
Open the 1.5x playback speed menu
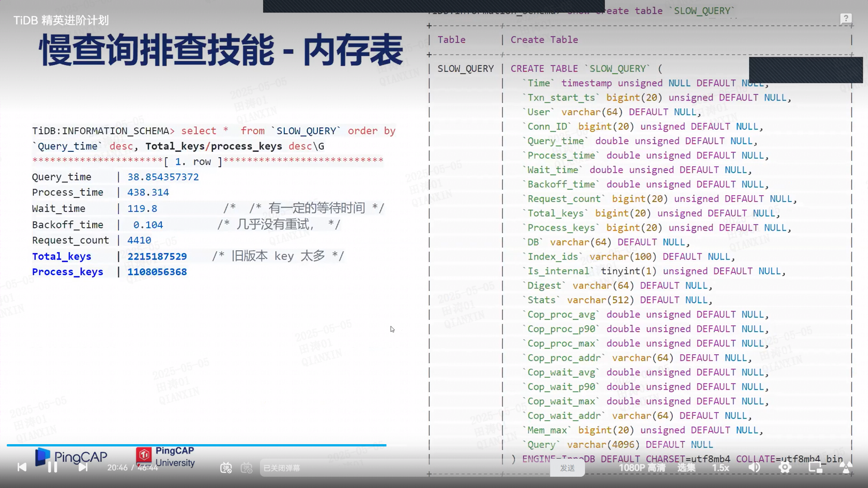click(x=721, y=468)
